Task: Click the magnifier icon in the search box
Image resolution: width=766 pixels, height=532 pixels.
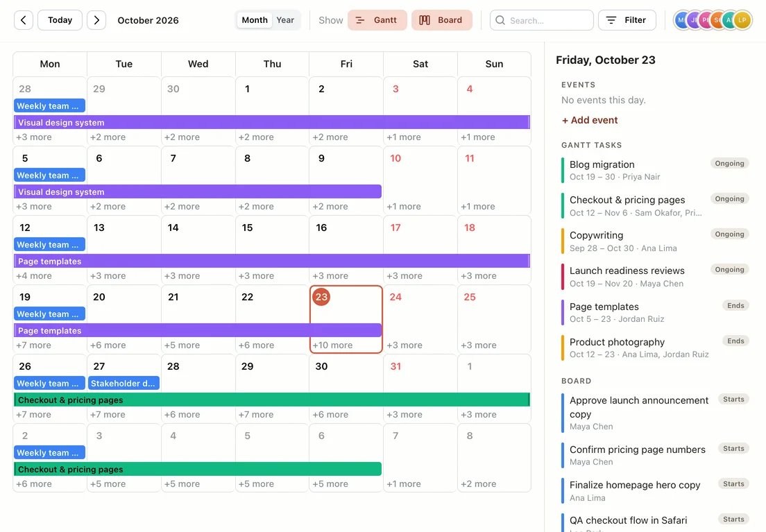Action: tap(500, 20)
